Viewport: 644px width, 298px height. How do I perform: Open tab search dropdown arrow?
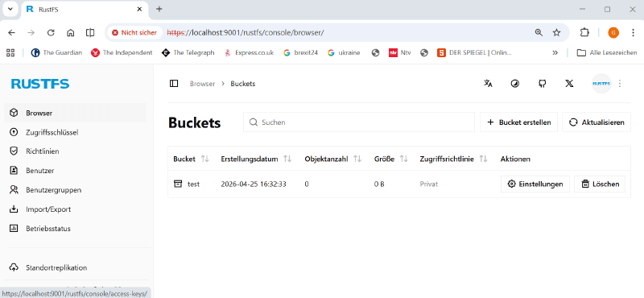[x=10, y=9]
